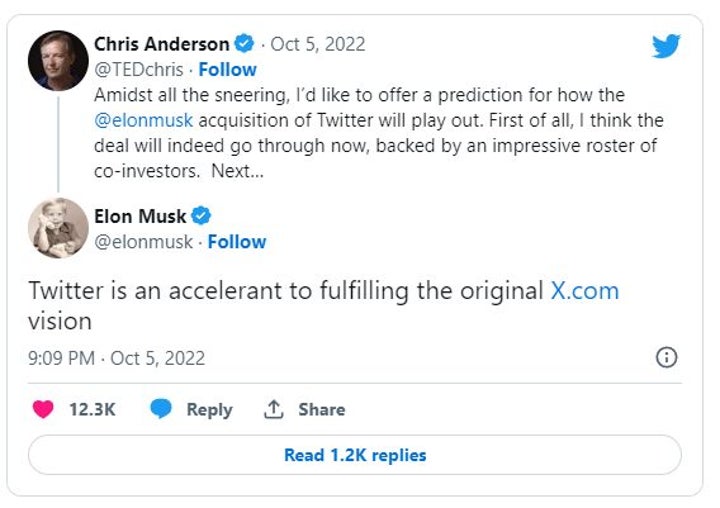This screenshot has height=508, width=720.
Task: Open Chris Anderson's profile photo
Action: coord(58,60)
